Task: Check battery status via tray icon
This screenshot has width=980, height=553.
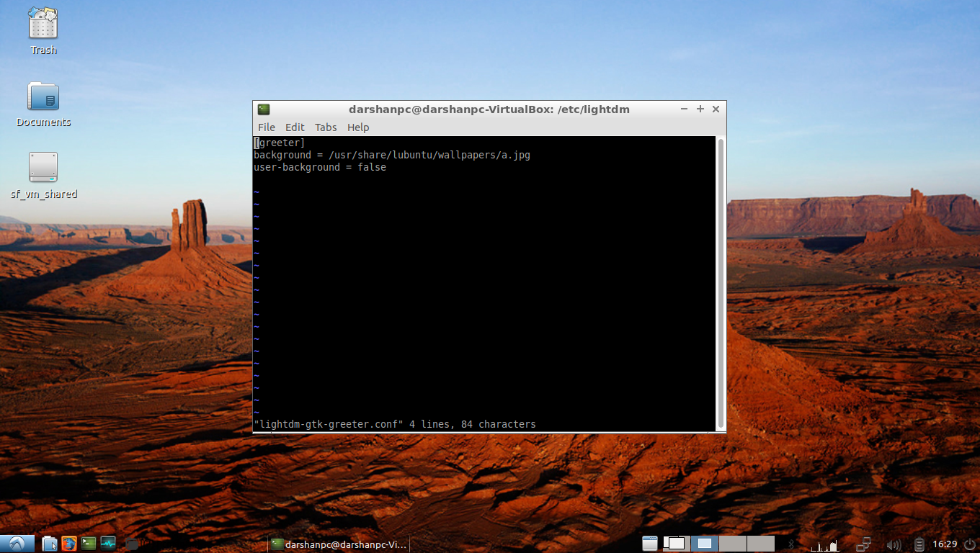Action: (x=920, y=544)
